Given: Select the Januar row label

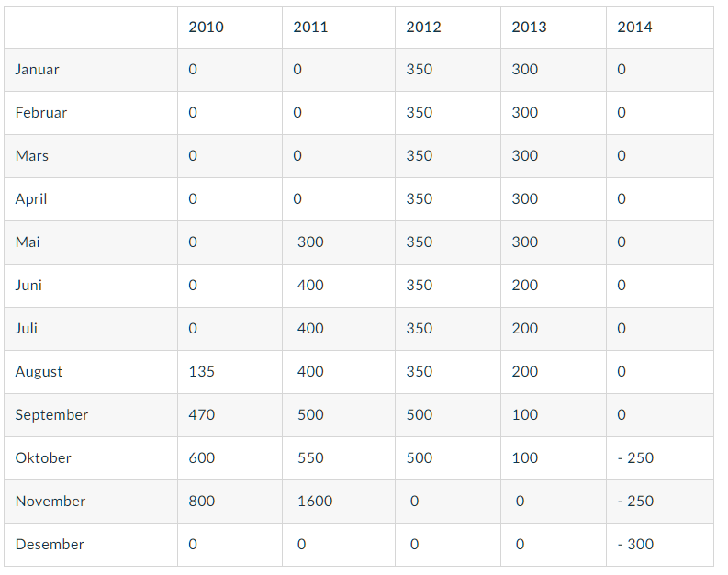Looking at the screenshot, I should pos(37,70).
